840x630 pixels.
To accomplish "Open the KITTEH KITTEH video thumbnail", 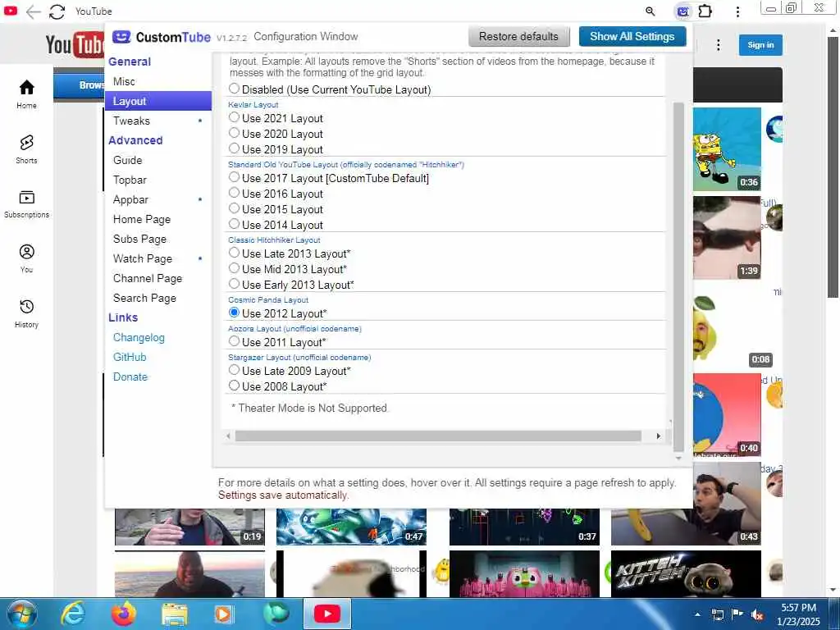I will [686, 573].
